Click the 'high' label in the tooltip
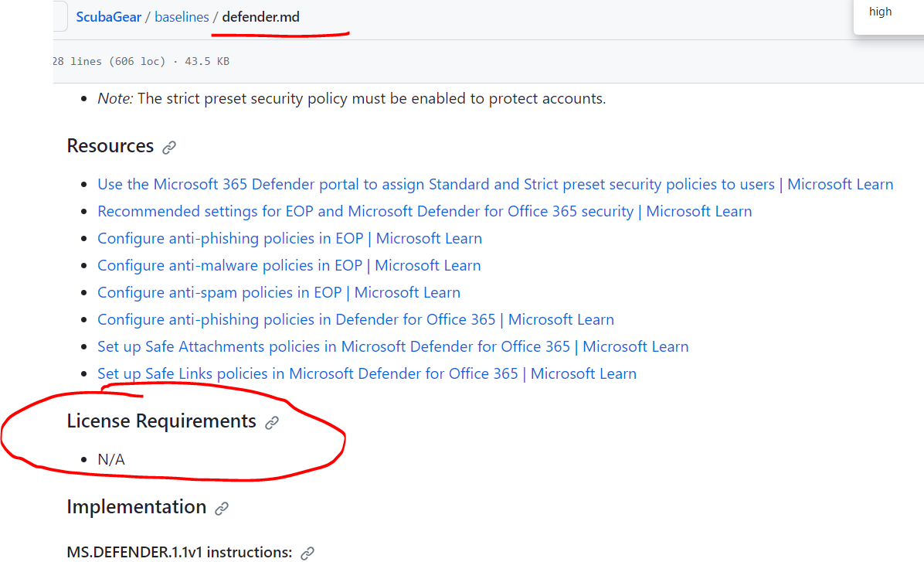 tap(881, 12)
